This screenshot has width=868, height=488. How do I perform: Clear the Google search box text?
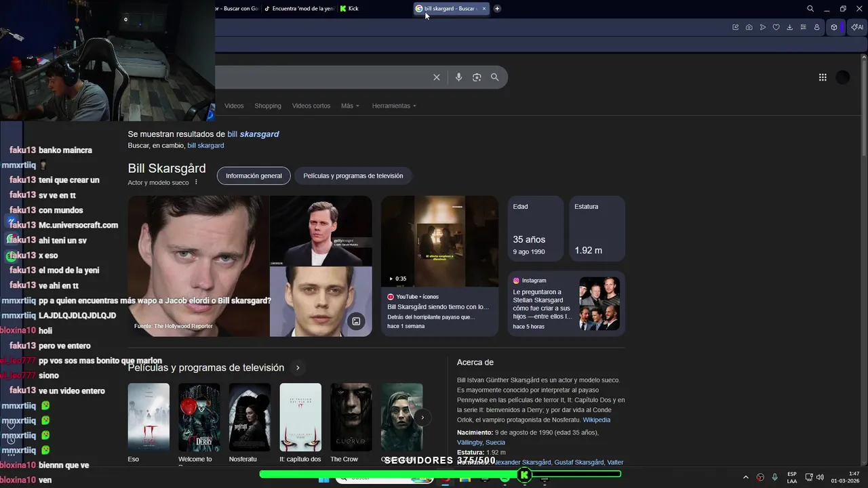pyautogui.click(x=437, y=77)
